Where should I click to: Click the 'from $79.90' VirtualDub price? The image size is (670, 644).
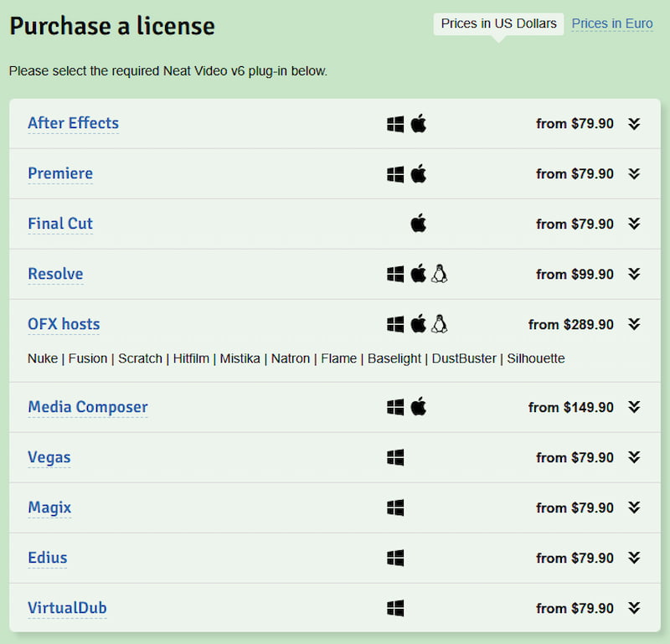(575, 609)
